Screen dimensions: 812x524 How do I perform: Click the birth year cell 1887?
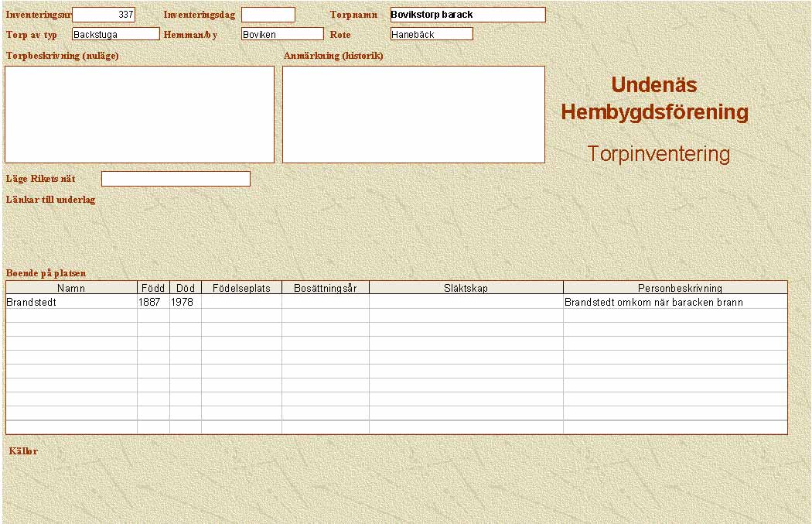point(153,302)
